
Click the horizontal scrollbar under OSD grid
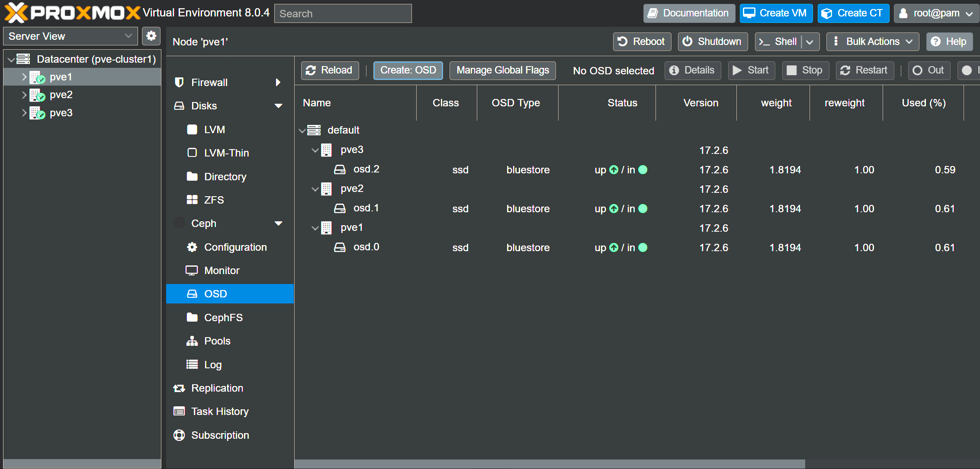(549, 464)
